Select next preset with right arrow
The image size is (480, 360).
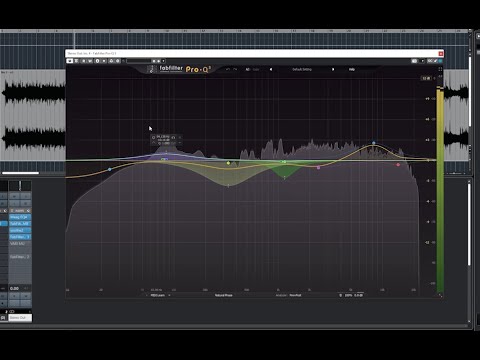pos(333,69)
